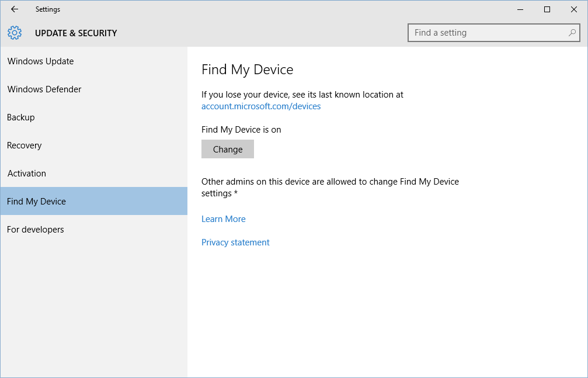Focus the Find a setting search box

493,33
